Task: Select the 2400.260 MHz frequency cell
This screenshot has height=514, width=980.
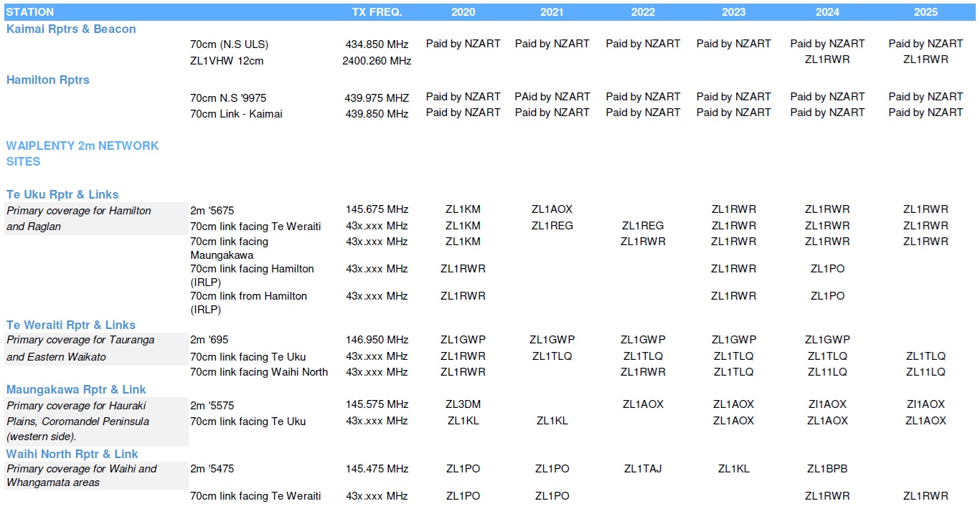Action: (x=377, y=61)
